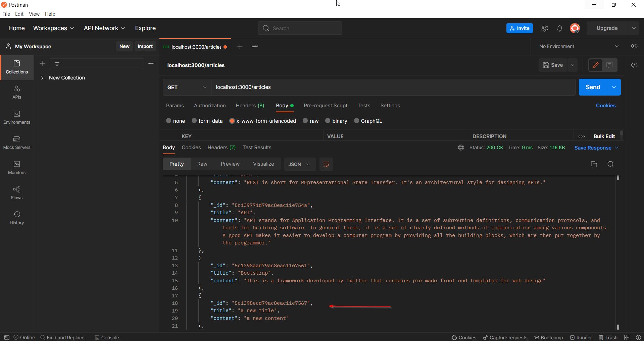The height and width of the screenshot is (341, 644).
Task: Copy the response body
Action: pos(594,164)
